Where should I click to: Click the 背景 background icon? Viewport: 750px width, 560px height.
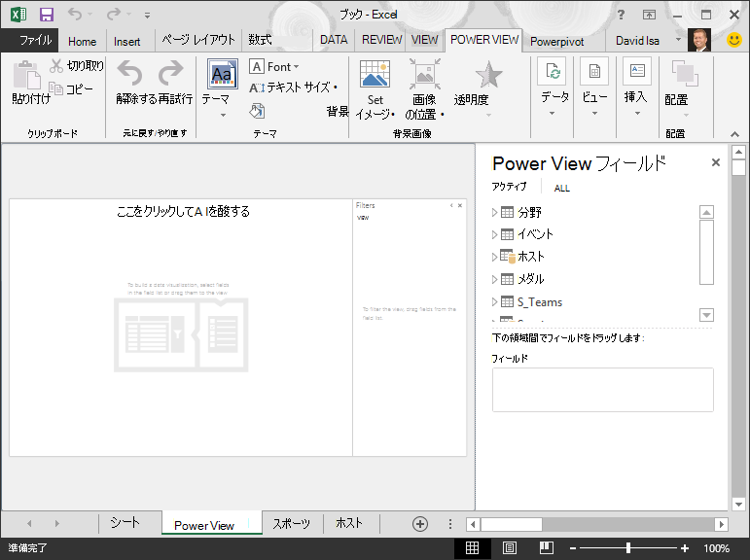point(257,111)
